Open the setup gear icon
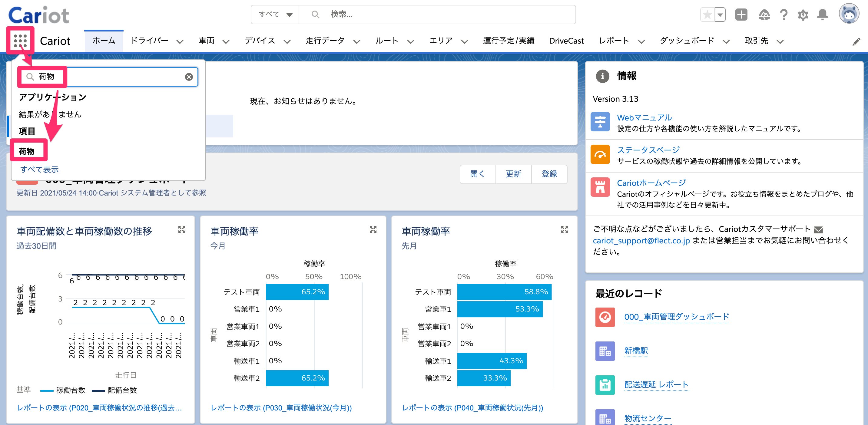 pyautogui.click(x=803, y=15)
